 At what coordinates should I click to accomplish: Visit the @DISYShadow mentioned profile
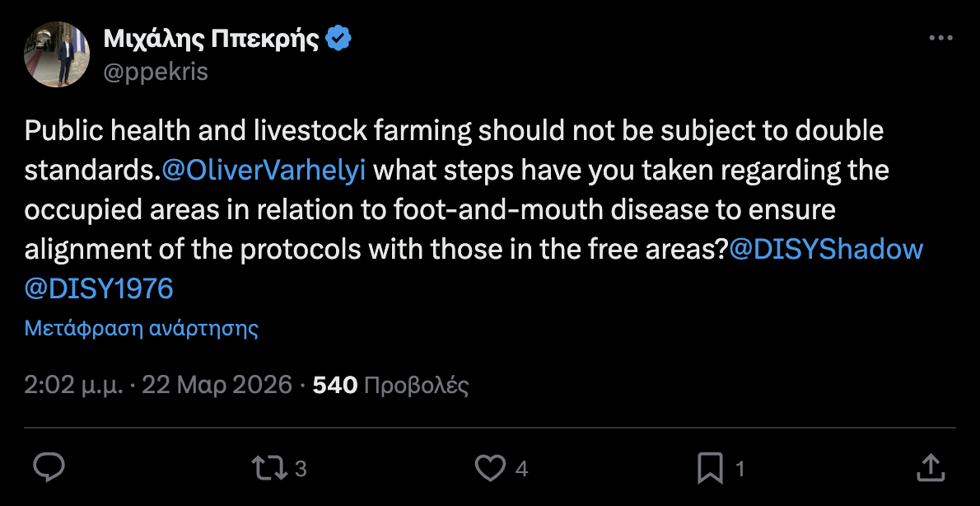[826, 249]
